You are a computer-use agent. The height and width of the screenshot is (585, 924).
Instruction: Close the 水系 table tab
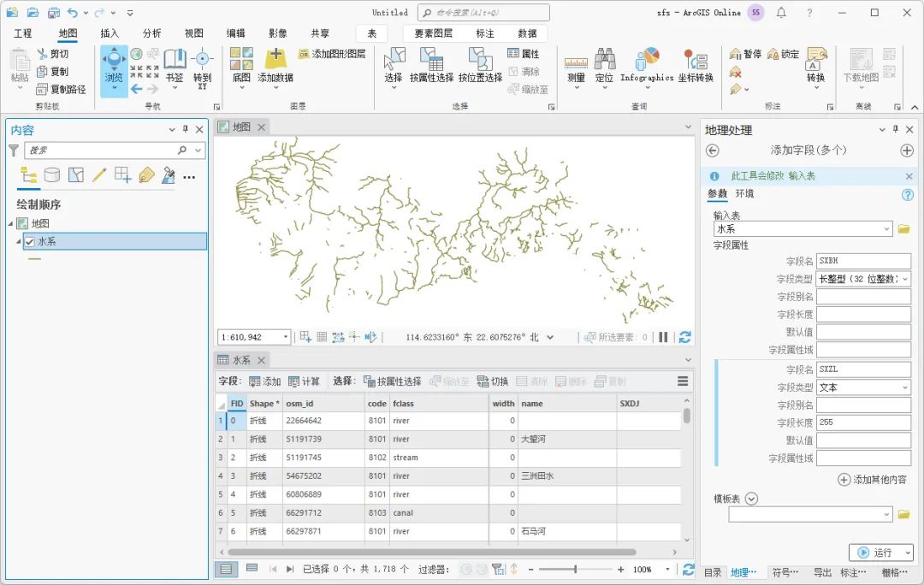point(262,359)
